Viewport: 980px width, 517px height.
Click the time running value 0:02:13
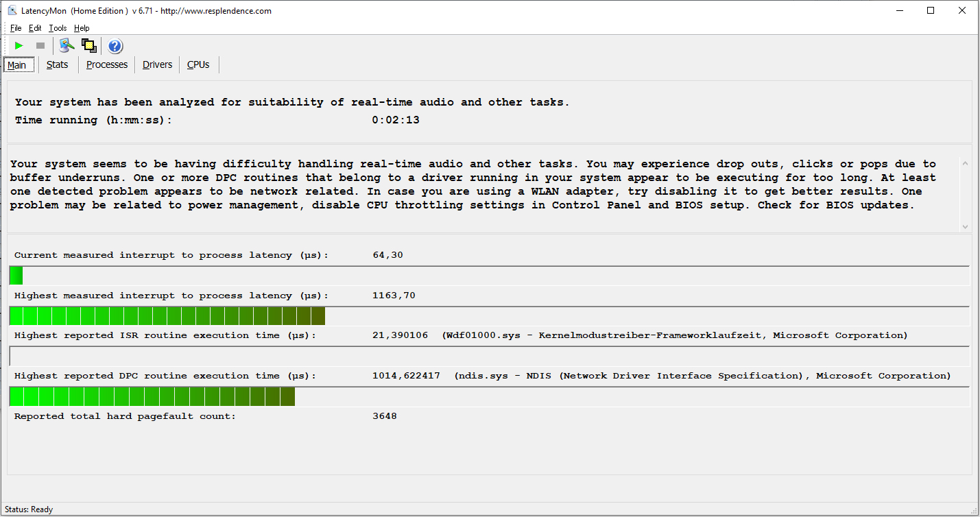tap(396, 120)
